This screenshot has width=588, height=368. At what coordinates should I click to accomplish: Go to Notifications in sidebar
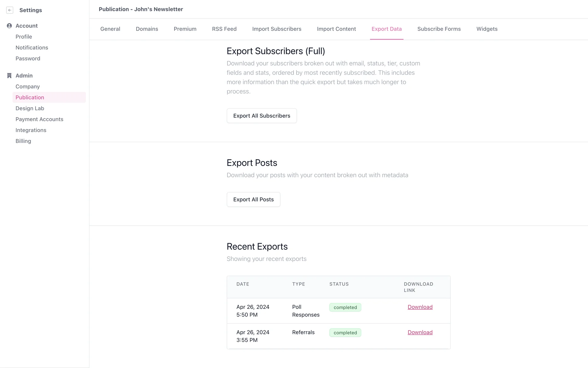32,48
